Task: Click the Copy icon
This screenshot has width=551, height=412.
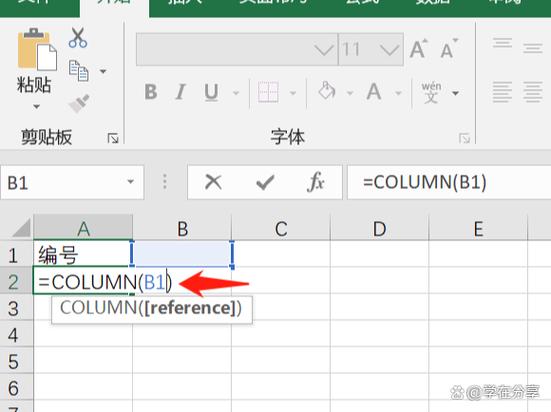Action: (78, 71)
